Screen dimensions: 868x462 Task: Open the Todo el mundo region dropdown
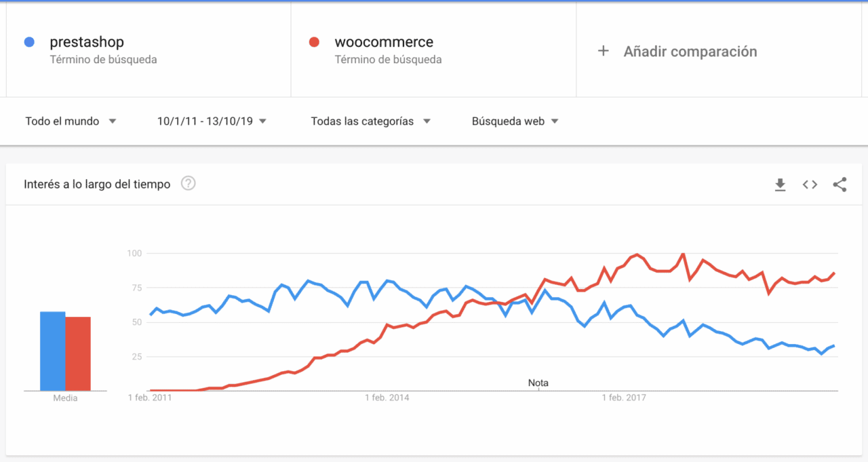click(71, 121)
